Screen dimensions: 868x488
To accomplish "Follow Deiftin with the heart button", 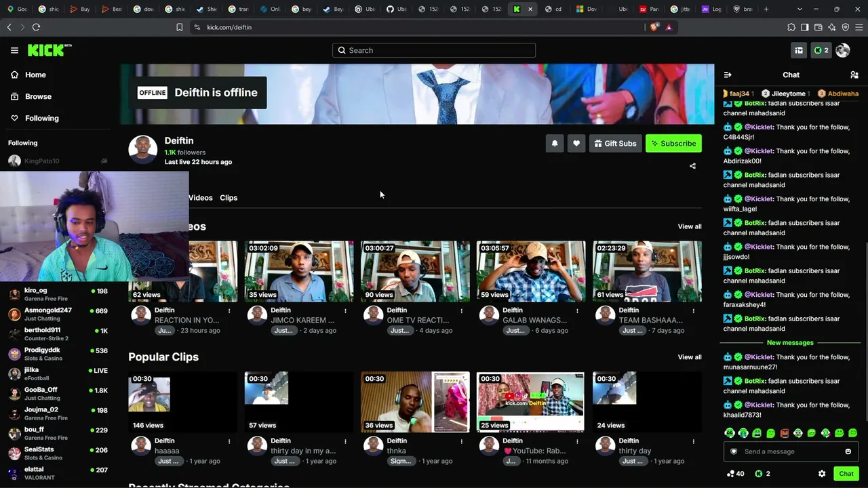I will [x=576, y=143].
